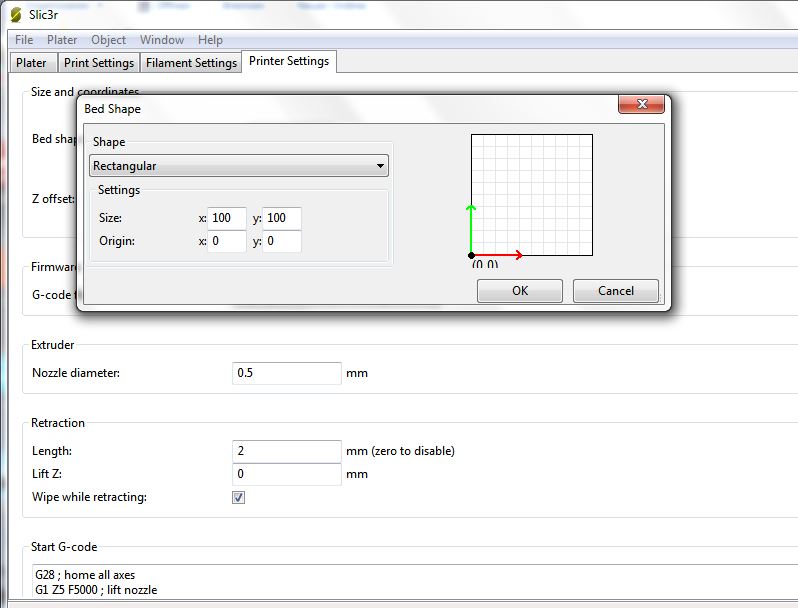Open the Help menu
This screenshot has width=798, height=608.
point(210,40)
